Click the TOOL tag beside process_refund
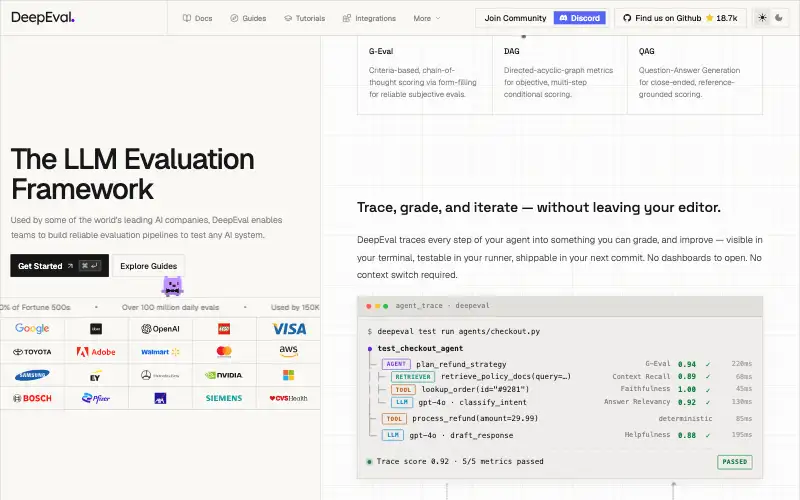 [x=394, y=418]
